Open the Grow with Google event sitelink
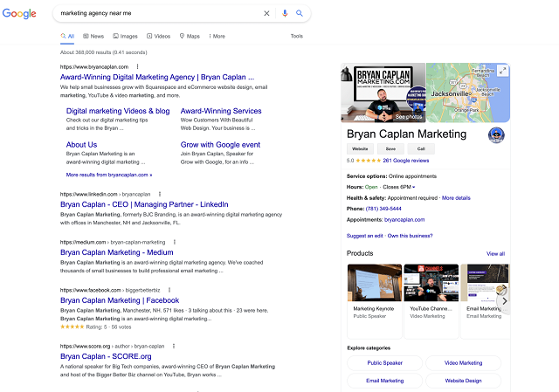 (220, 145)
